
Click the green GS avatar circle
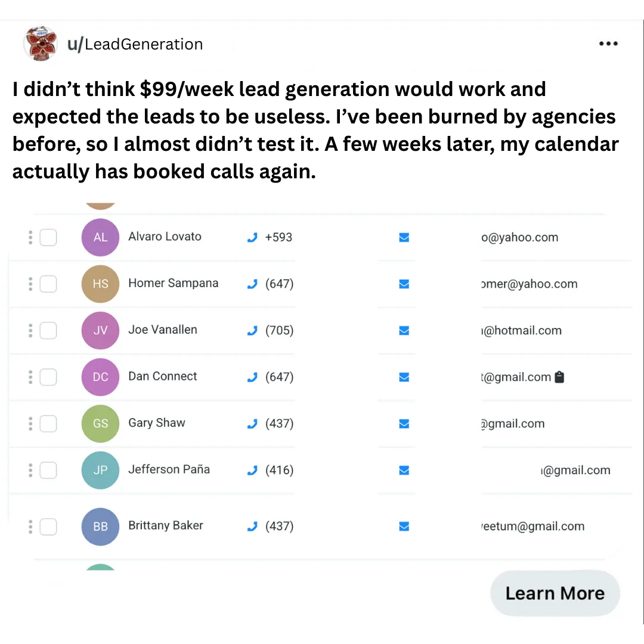100,423
